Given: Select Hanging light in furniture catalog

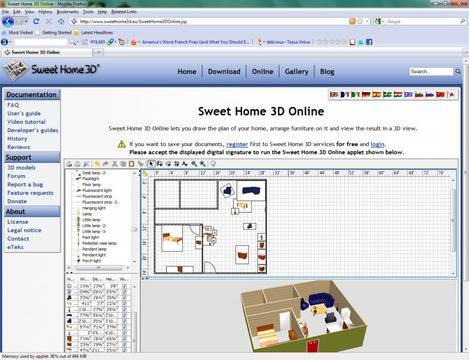Looking at the screenshot, I should [x=94, y=208].
